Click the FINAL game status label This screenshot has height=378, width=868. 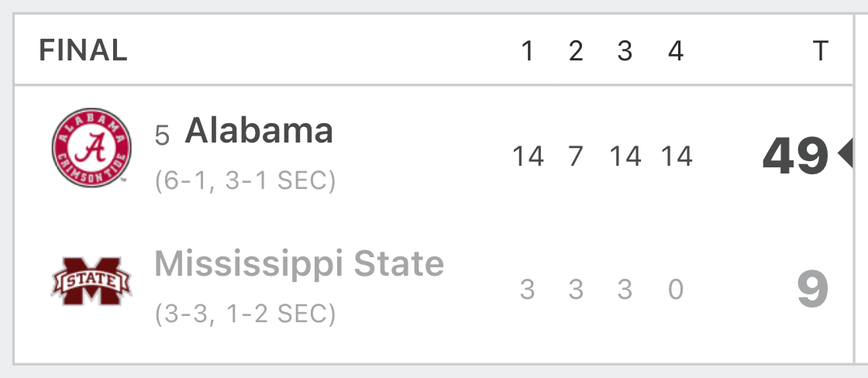pyautogui.click(x=83, y=51)
